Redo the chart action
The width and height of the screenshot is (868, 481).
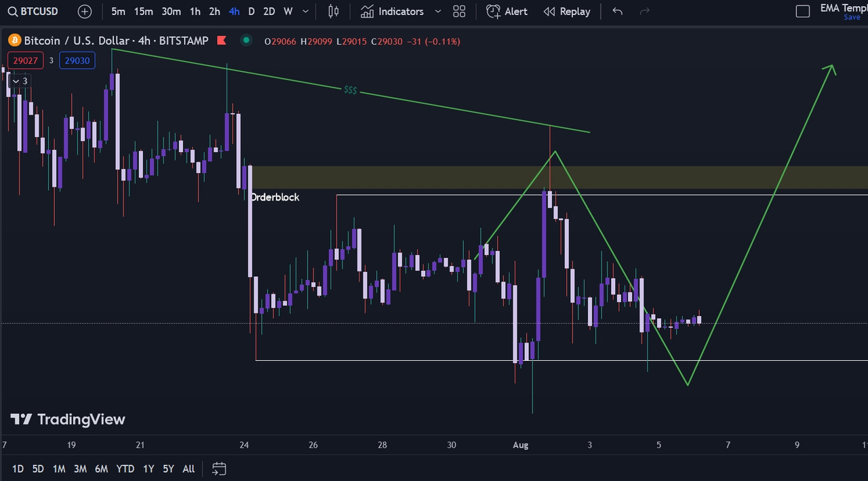pos(644,12)
